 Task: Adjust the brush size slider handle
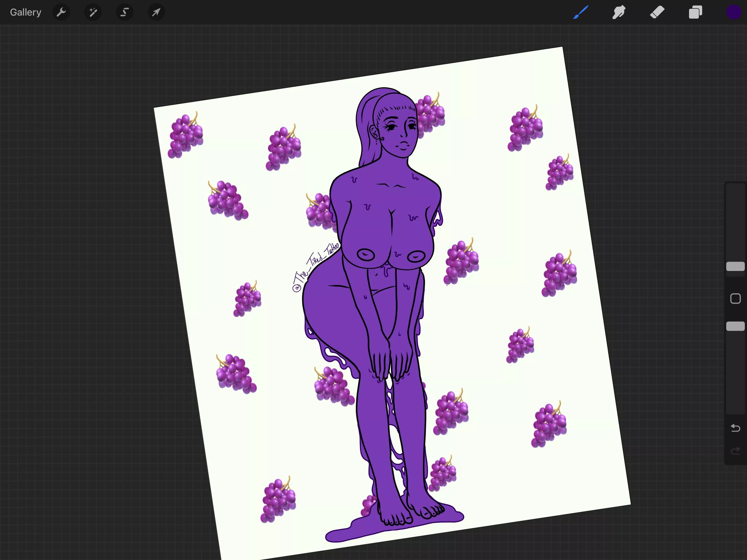735,267
